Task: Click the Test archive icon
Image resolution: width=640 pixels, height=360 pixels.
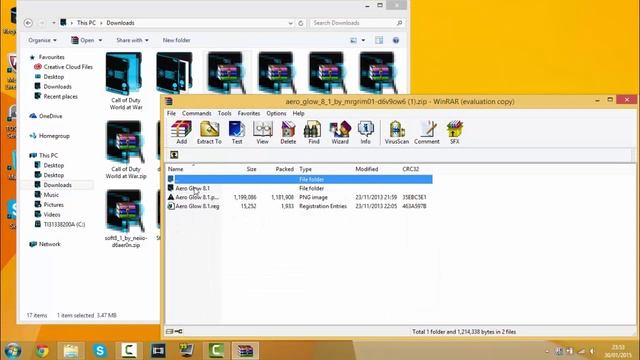Action: pos(237,132)
